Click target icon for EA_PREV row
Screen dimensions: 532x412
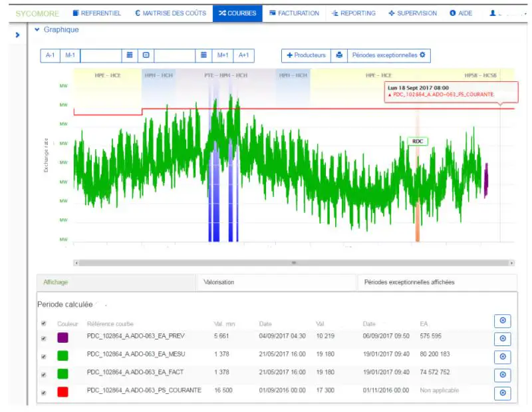pyautogui.click(x=503, y=338)
